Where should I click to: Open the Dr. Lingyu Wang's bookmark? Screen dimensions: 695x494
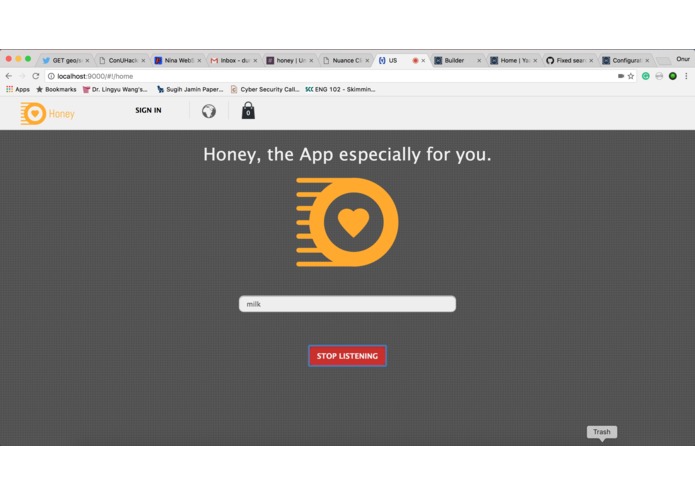tap(115, 89)
